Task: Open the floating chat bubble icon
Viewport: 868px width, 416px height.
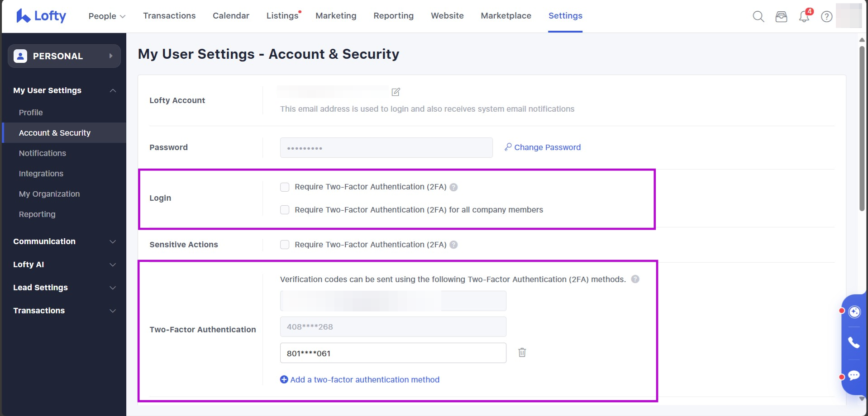Action: click(854, 375)
